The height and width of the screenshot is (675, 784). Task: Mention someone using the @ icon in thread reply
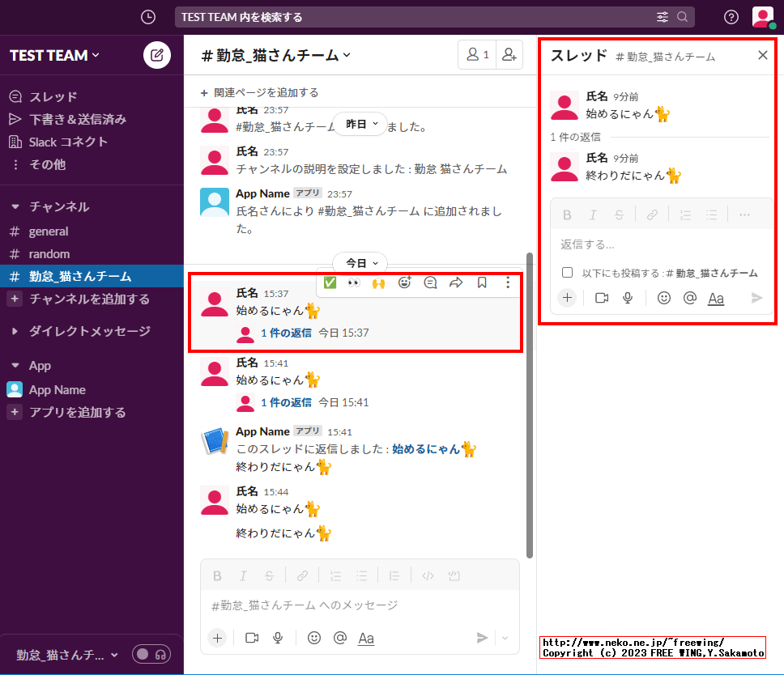click(689, 298)
